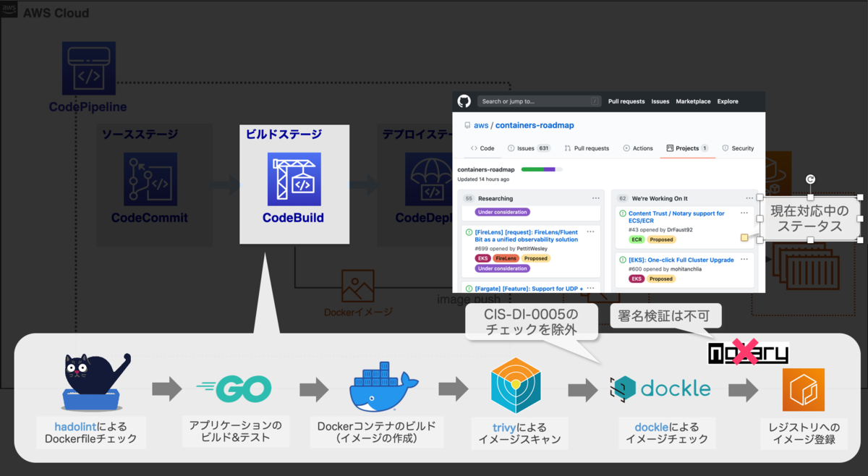
Task: Click the green ECR label
Action: pyautogui.click(x=637, y=239)
